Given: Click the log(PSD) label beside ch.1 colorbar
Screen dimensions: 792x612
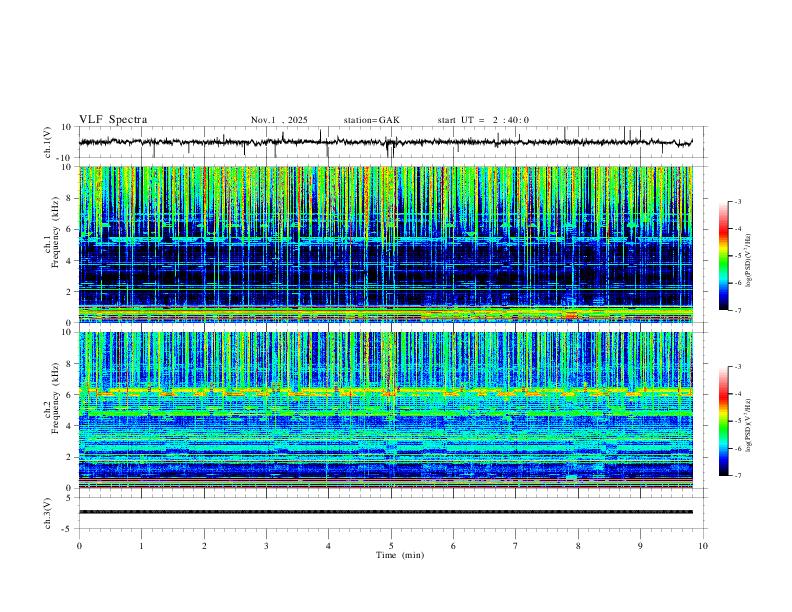Looking at the screenshot, I should click(748, 261).
